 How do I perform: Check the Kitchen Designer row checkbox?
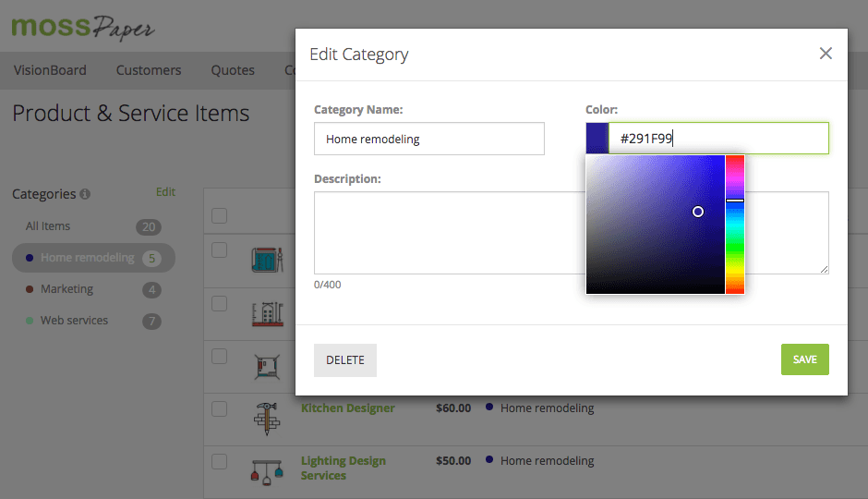[219, 408]
